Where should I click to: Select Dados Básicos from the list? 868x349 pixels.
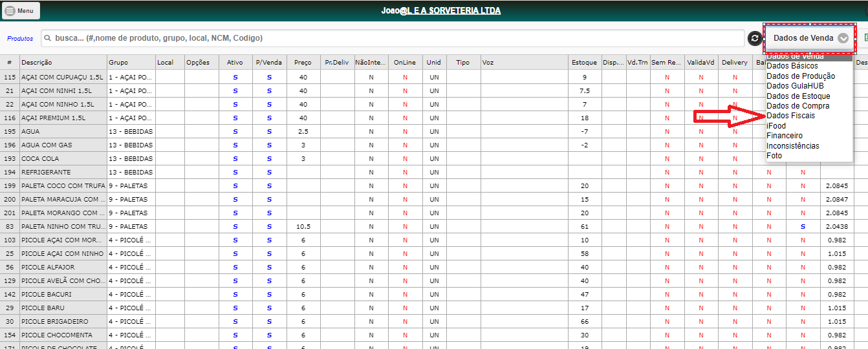[792, 66]
